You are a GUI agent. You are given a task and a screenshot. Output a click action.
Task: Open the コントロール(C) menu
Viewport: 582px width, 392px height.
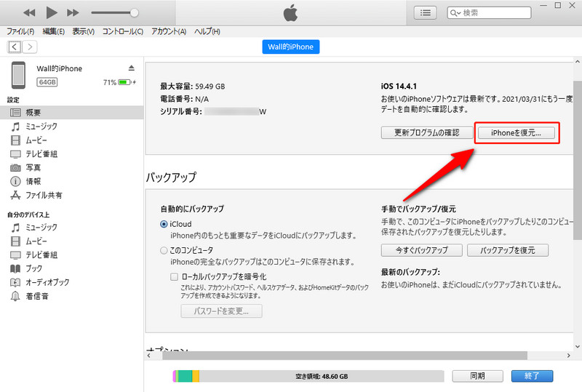[123, 31]
